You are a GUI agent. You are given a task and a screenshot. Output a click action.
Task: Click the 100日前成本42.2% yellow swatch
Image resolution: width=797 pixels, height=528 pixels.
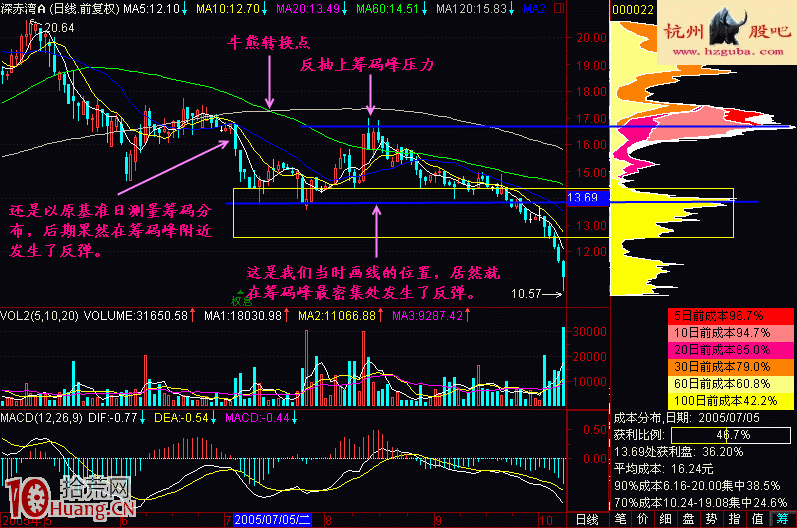click(730, 400)
